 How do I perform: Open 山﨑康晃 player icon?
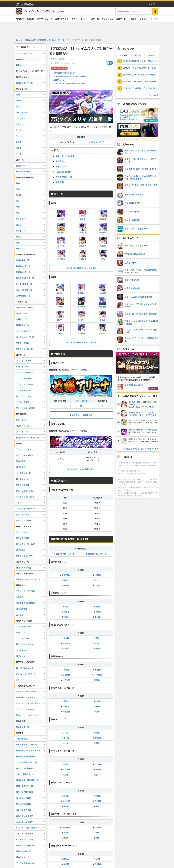coord(102,288)
